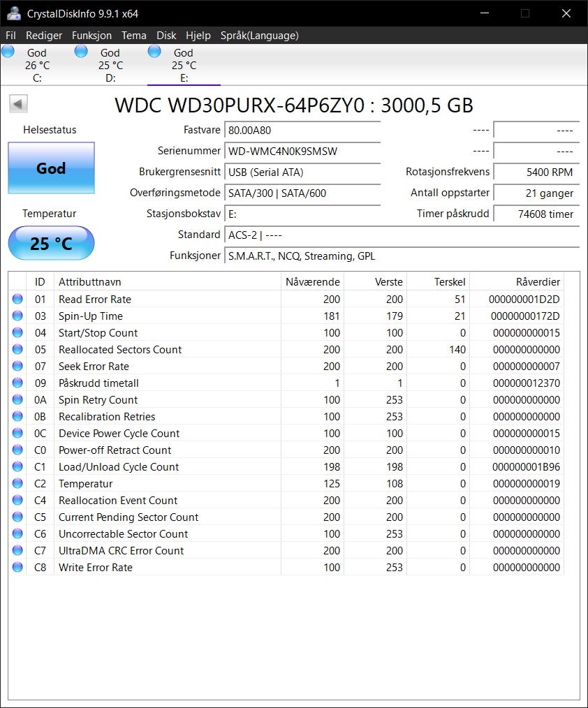Select disk E: tab showing 25 °C
Viewport: 588px width, 708px height.
tap(184, 64)
